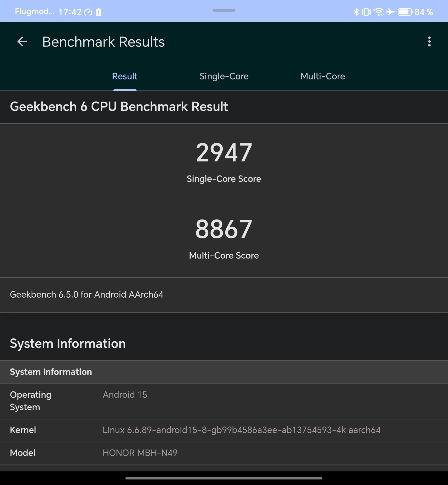Tap the Wi-Fi status icon
448x485 pixels.
coord(379,12)
